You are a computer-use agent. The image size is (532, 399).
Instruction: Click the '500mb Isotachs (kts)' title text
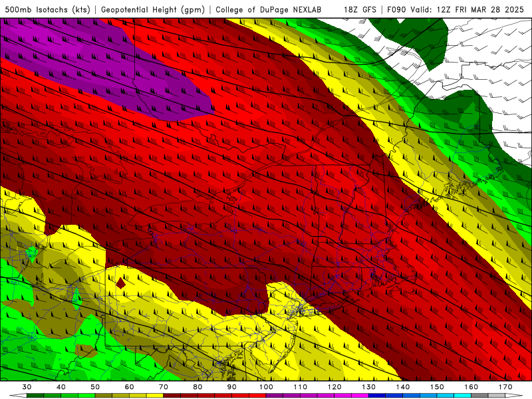(x=47, y=10)
